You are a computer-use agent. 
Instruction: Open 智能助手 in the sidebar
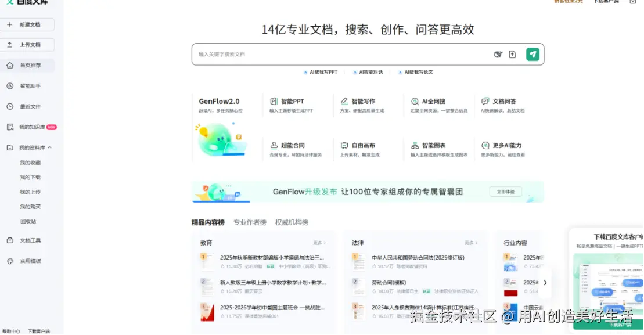(x=27, y=85)
